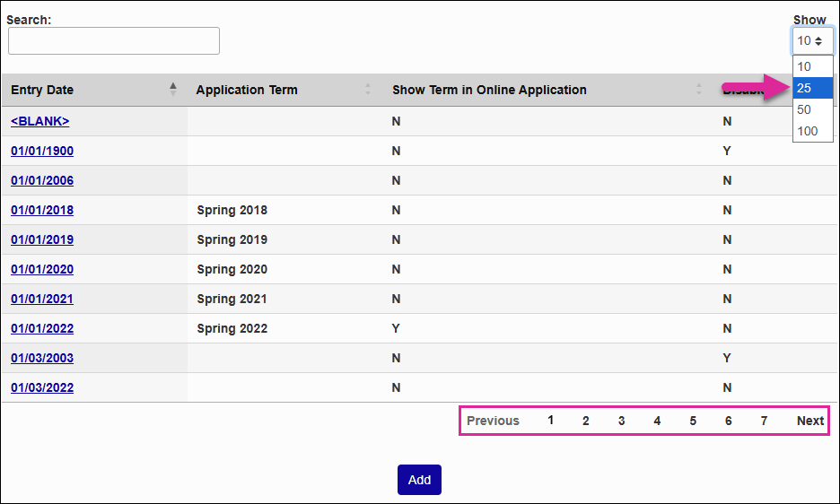Sort by Entry Date column arrows

tap(173, 90)
